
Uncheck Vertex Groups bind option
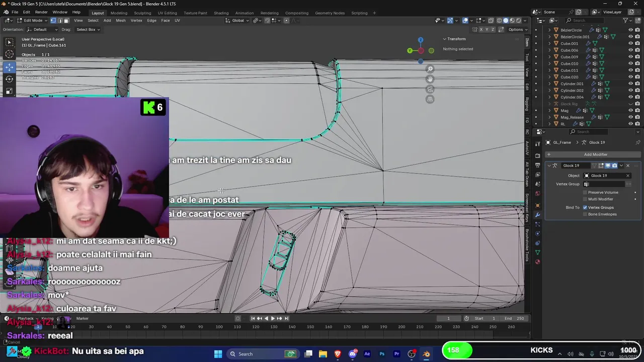pos(585,208)
